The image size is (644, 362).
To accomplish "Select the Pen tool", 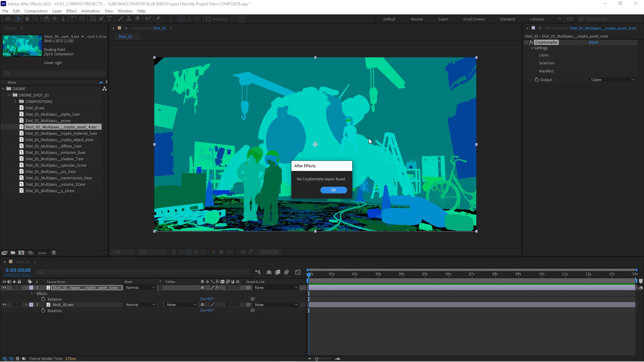I will [x=101, y=19].
